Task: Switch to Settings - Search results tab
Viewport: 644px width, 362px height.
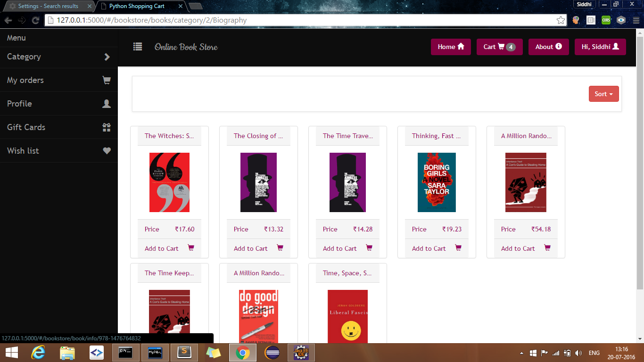Action: 48,6
